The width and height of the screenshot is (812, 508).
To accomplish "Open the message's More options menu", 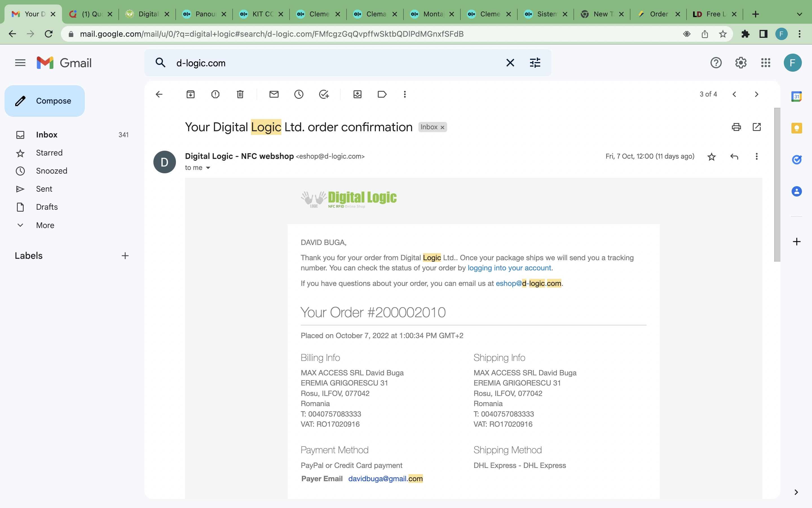I will coord(757,157).
